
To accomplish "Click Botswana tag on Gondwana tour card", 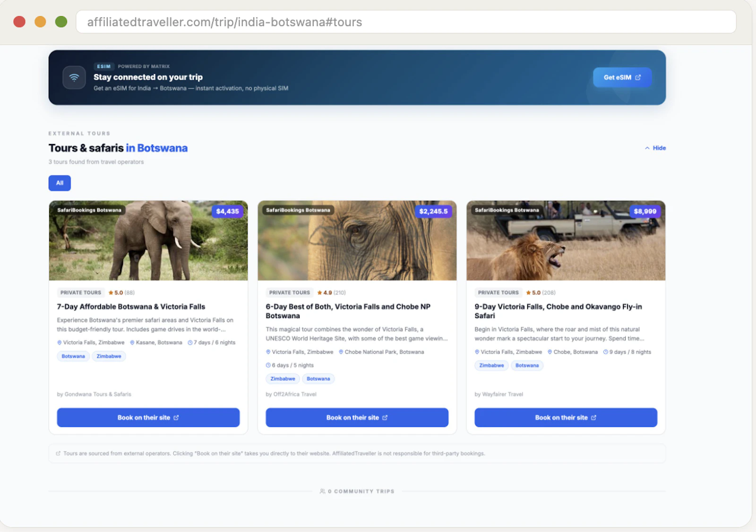I will pos(73,356).
